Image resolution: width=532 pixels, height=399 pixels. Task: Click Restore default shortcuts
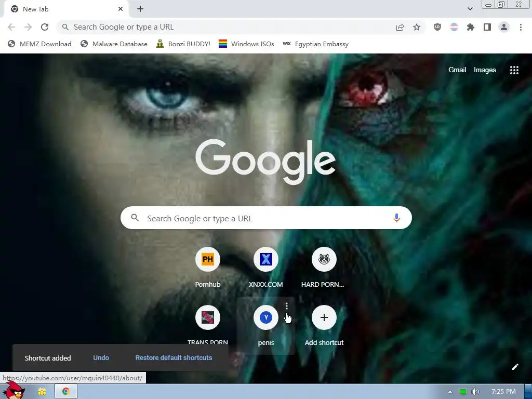(174, 357)
